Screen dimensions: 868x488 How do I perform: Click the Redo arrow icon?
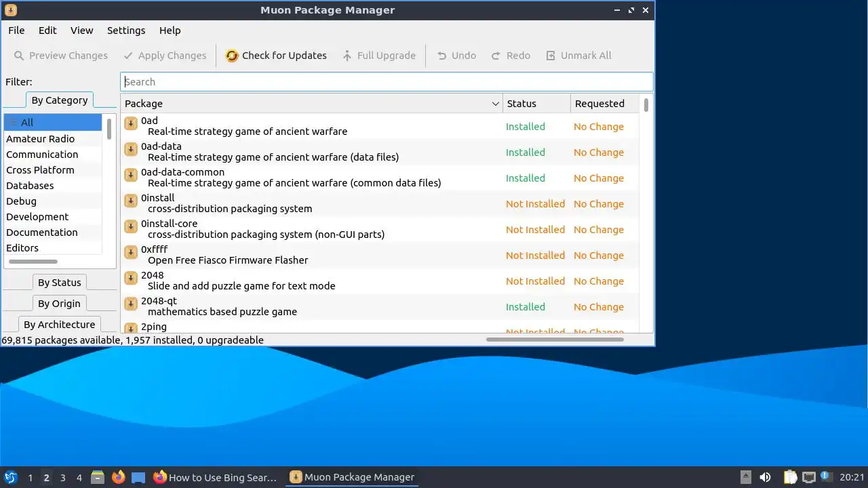pos(496,56)
